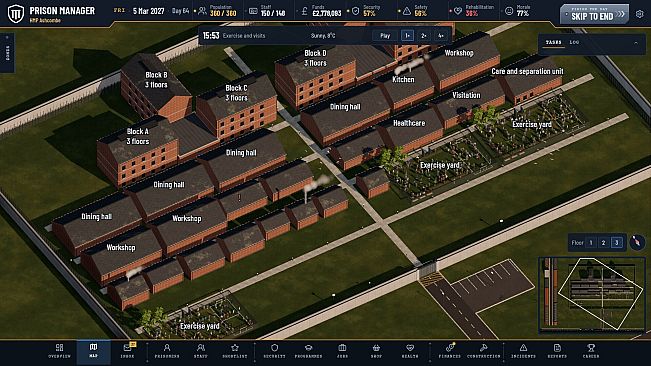
Task: Click the Rehabilitation heart stat
Action: [473, 11]
